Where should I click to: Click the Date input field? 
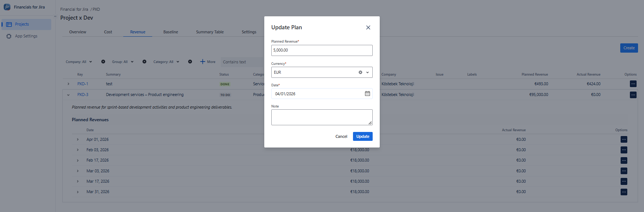click(x=322, y=94)
